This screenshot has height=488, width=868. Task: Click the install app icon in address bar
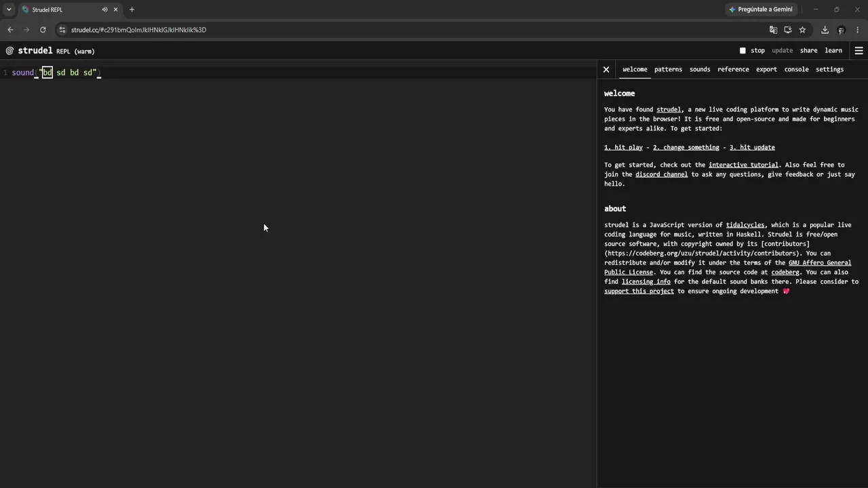787,30
